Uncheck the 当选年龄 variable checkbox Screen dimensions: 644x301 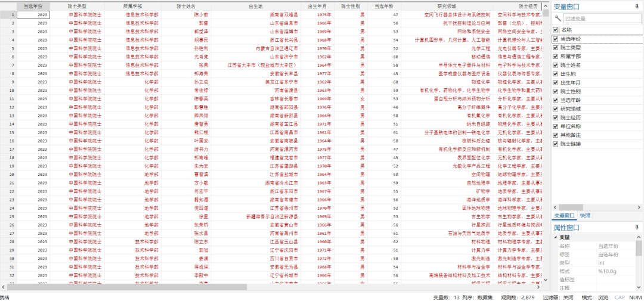[x=556, y=100]
